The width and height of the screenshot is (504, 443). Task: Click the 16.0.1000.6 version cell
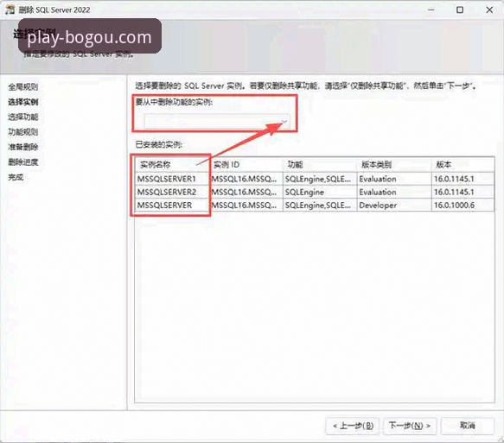click(463, 206)
